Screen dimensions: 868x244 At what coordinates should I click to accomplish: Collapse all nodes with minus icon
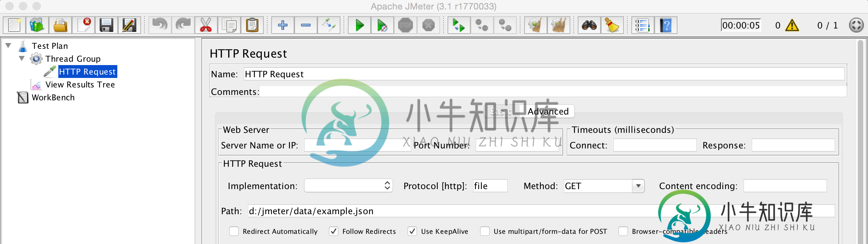306,25
